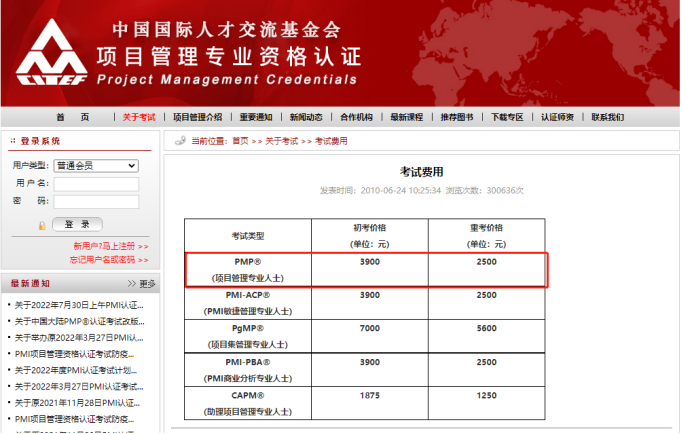Expand 更多 in the 最新通知 panel
The width and height of the screenshot is (693, 434).
pos(143,284)
